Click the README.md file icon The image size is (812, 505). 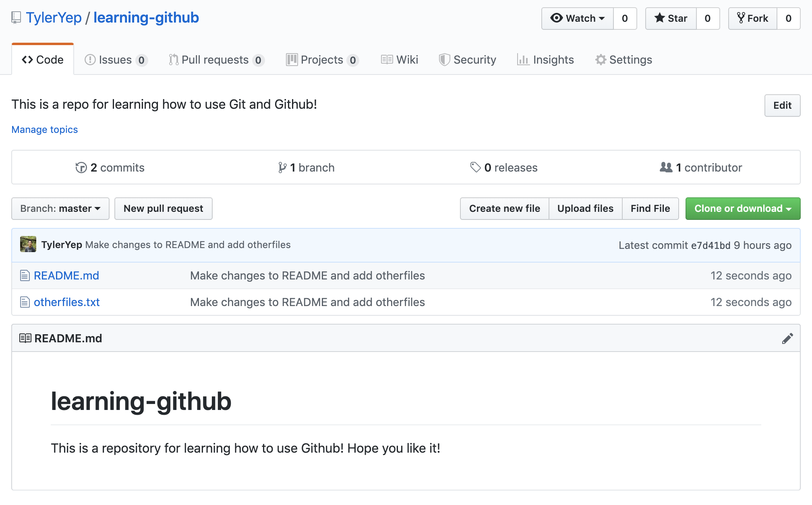coord(25,276)
